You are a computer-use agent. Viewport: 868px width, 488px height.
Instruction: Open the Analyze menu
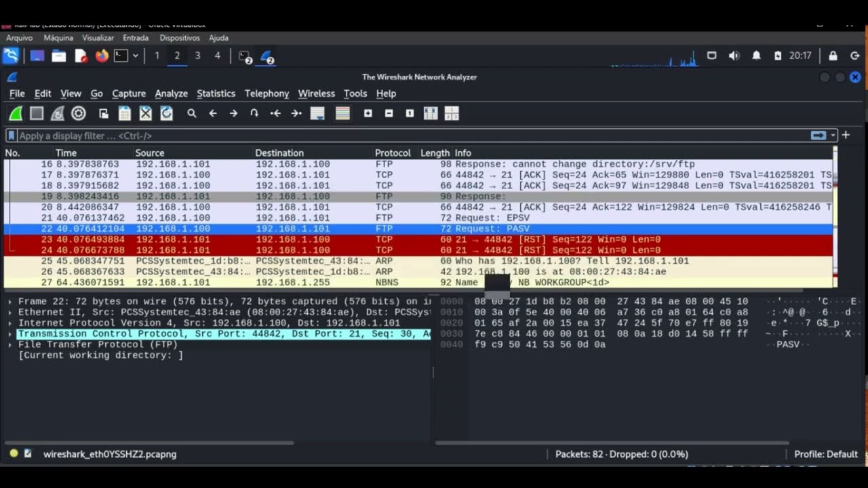[x=171, y=94]
